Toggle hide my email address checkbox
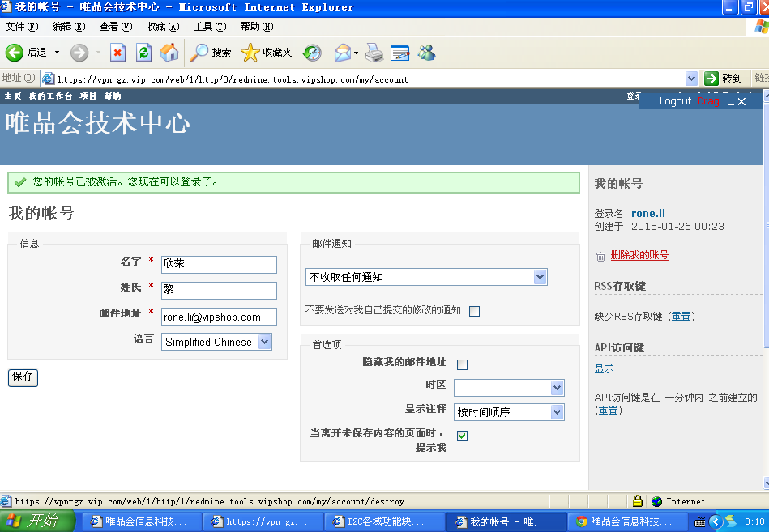This screenshot has width=769, height=532. [x=462, y=365]
